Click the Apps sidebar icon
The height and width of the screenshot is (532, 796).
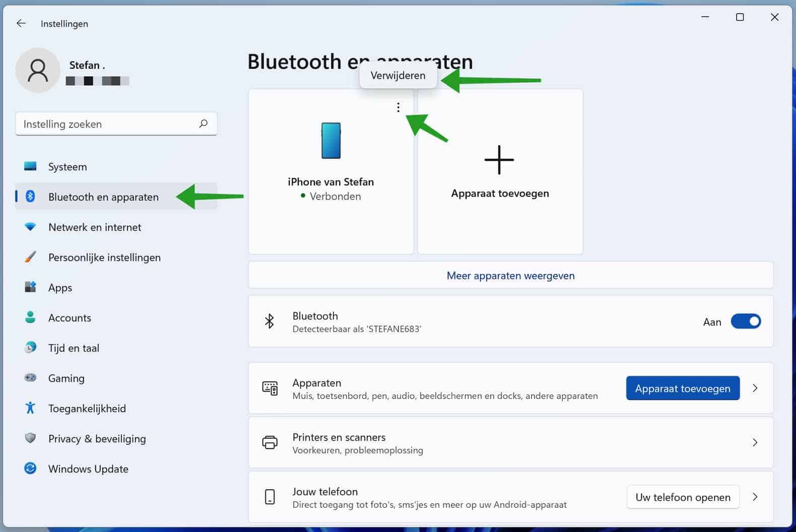pyautogui.click(x=30, y=287)
